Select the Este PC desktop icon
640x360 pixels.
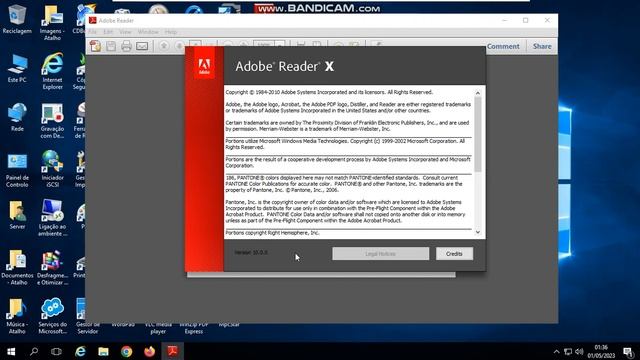pos(17,68)
